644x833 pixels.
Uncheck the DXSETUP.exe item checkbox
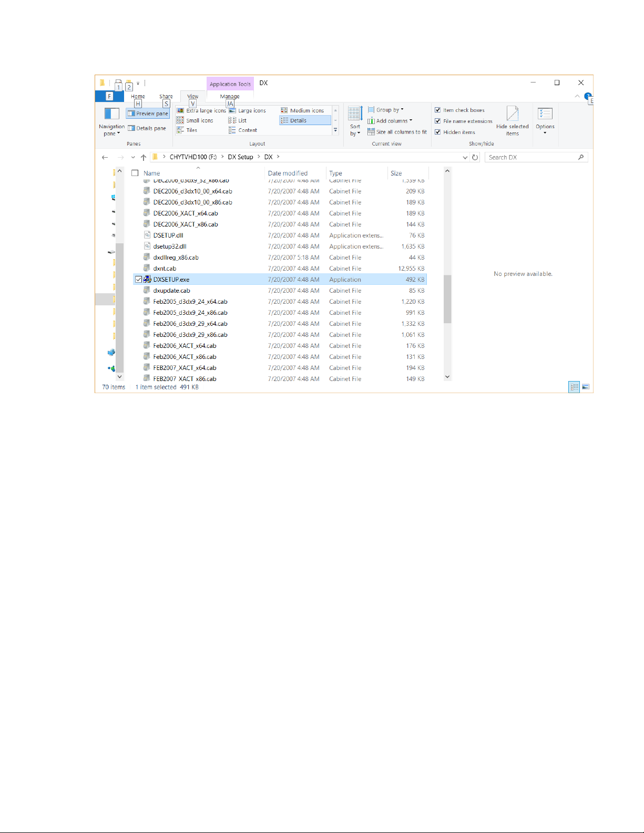coord(138,280)
